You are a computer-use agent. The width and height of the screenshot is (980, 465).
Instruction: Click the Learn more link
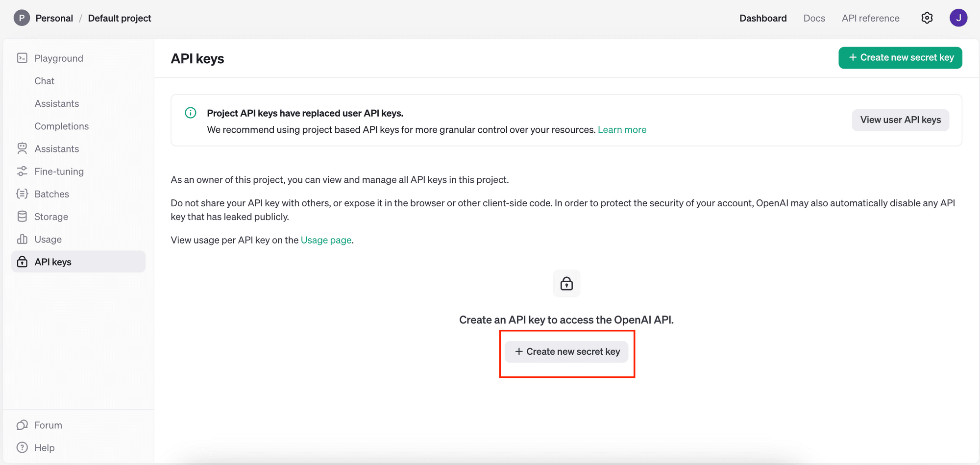(622, 129)
